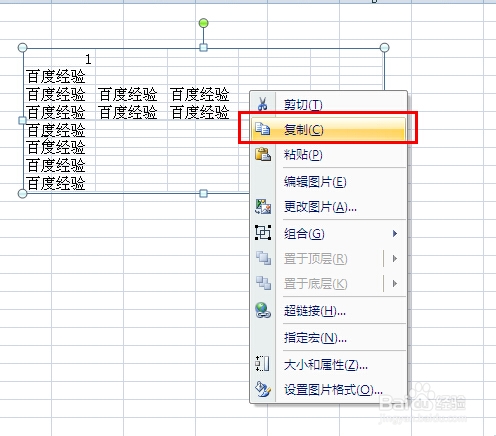Click the Bring to Front icon
This screenshot has height=436, width=496.
click(x=263, y=258)
